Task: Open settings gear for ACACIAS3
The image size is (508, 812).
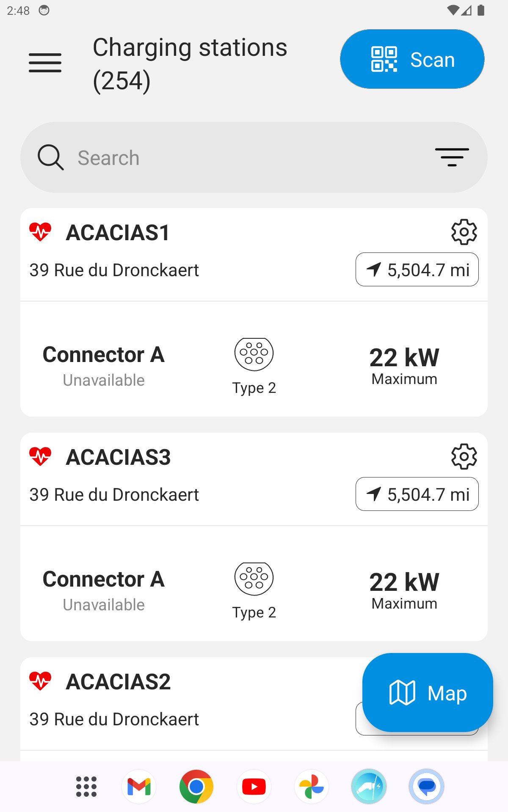Action: coord(464,456)
